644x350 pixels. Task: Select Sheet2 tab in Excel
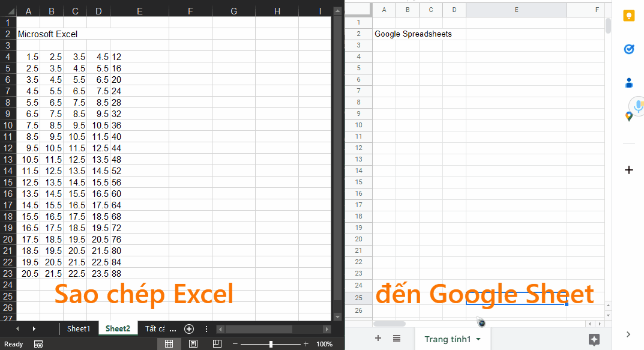(x=118, y=328)
